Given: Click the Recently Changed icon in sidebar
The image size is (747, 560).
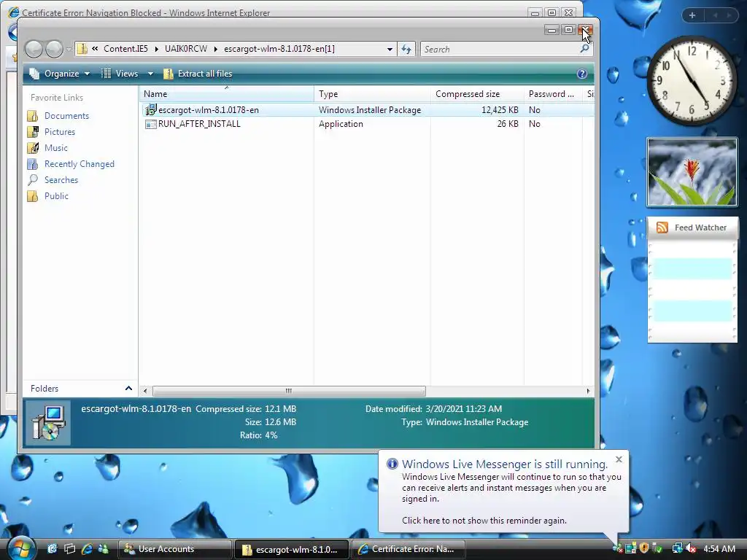Looking at the screenshot, I should pos(33,164).
